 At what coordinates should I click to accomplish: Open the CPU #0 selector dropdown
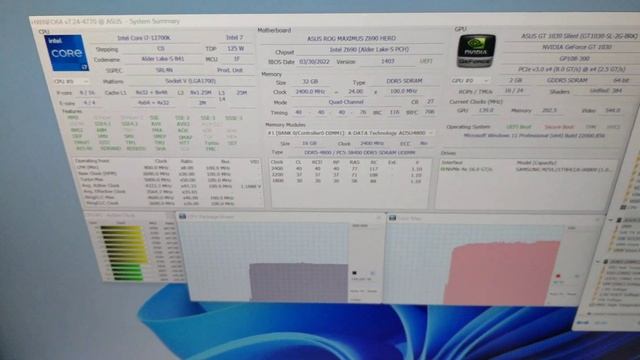pos(71,81)
